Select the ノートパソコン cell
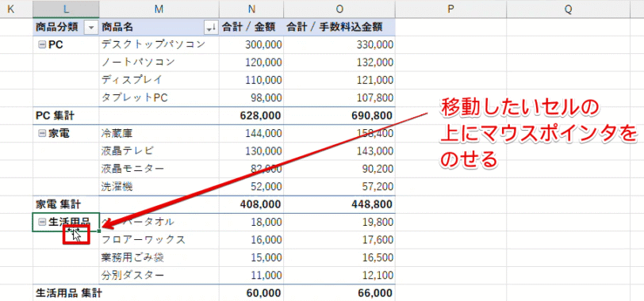This screenshot has width=644, height=301. pyautogui.click(x=159, y=63)
